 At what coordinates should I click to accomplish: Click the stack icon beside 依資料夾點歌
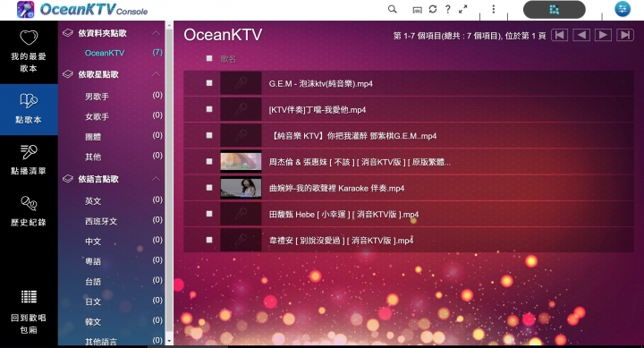[68, 33]
